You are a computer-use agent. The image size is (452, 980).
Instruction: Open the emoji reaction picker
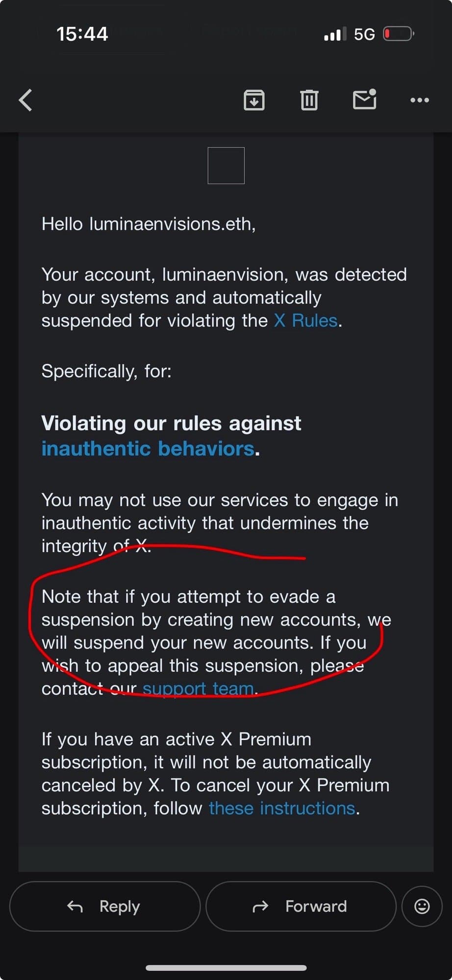coord(422,906)
